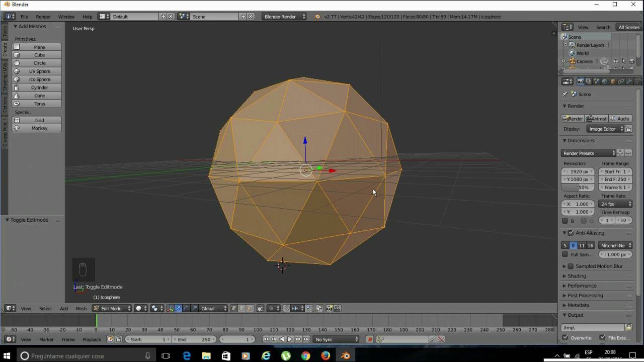This screenshot has width=644, height=362.
Task: Open the Object properties cube tab icon
Action: click(613, 81)
